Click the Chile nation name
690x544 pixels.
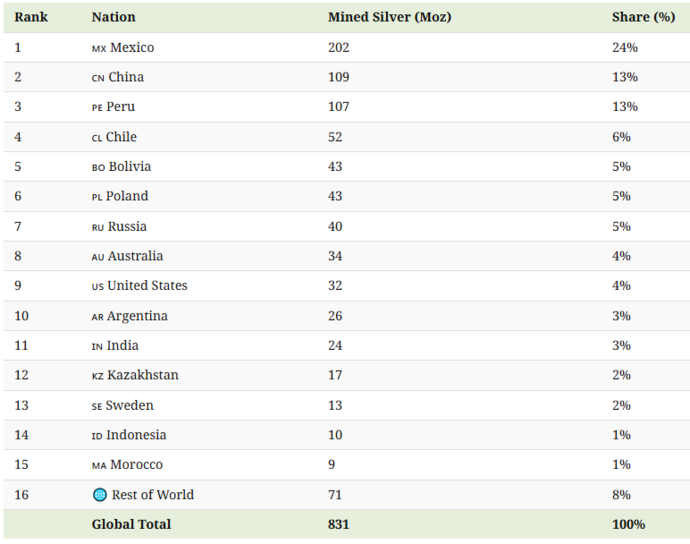coord(121,137)
